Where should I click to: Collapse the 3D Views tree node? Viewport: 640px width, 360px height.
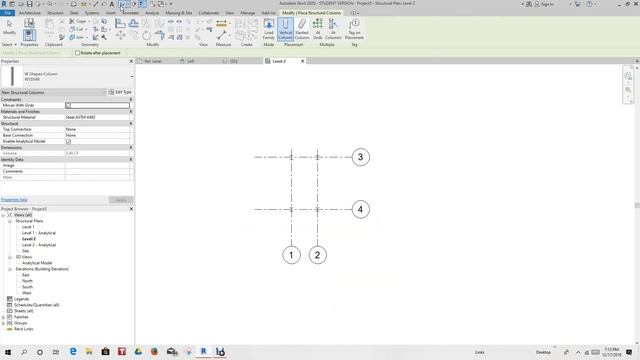point(10,257)
